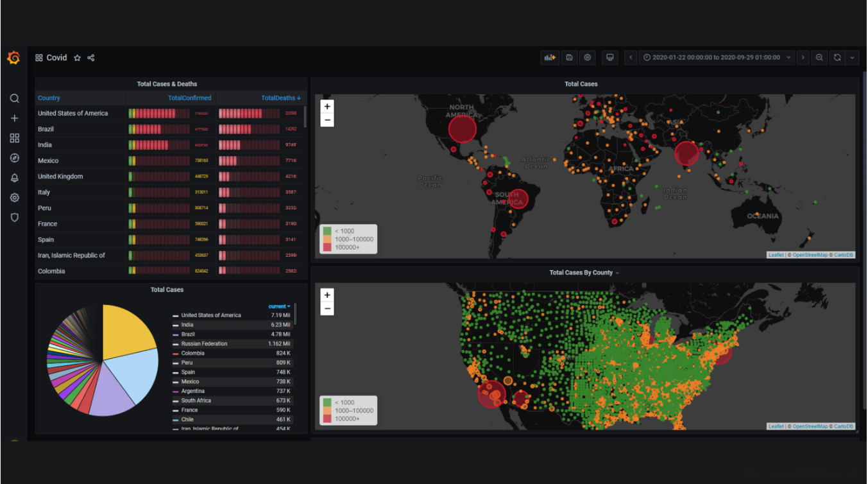Open Alerting bell in sidebar

(14, 178)
